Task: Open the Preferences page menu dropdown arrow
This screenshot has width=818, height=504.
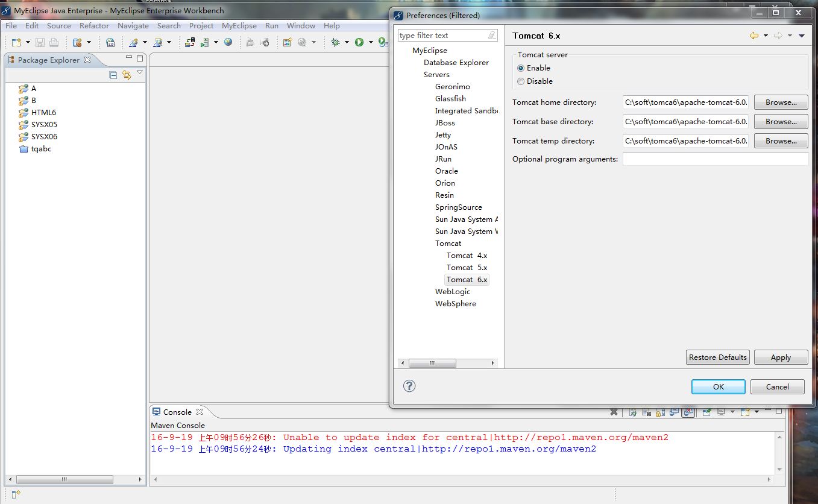Action: [x=802, y=36]
